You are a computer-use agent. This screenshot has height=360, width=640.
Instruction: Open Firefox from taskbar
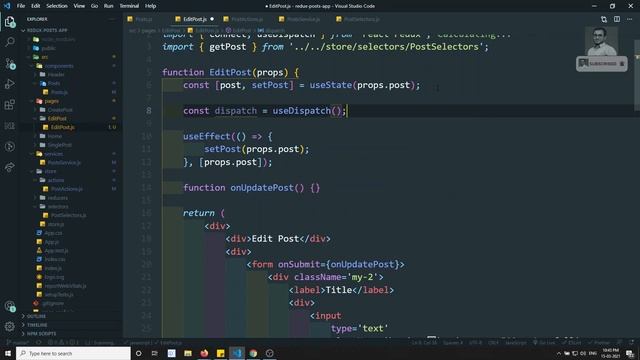(204, 353)
